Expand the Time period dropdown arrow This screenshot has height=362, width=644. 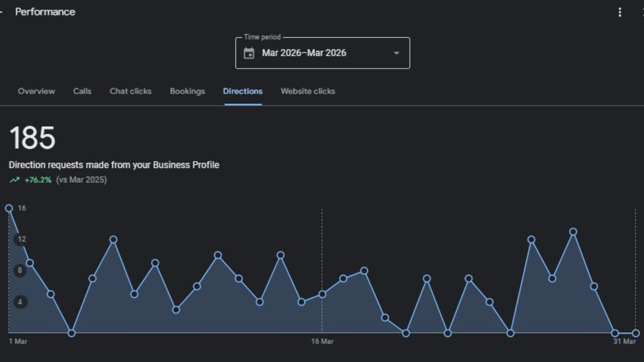click(x=396, y=53)
